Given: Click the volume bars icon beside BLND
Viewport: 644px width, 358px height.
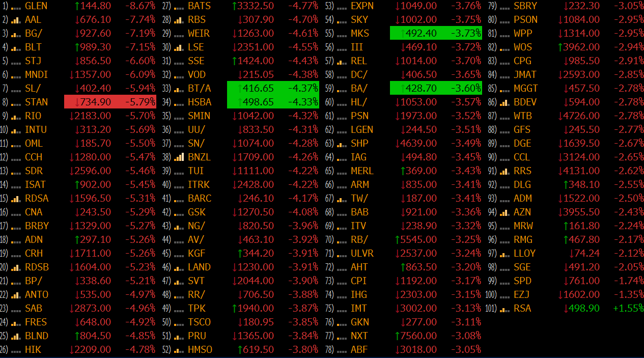Looking at the screenshot, I should (15, 336).
